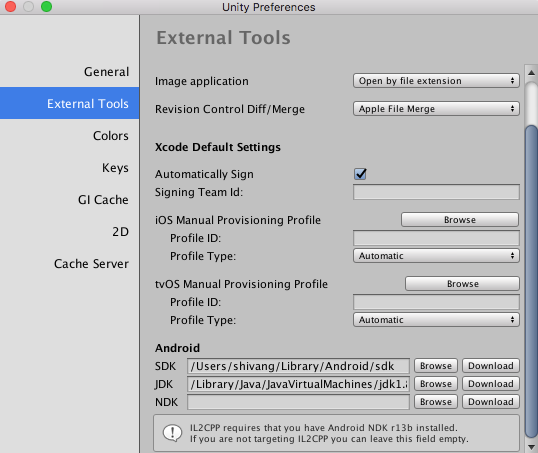Click the vertical scrollbar thumb
This screenshot has height=453, width=538.
[x=531, y=281]
